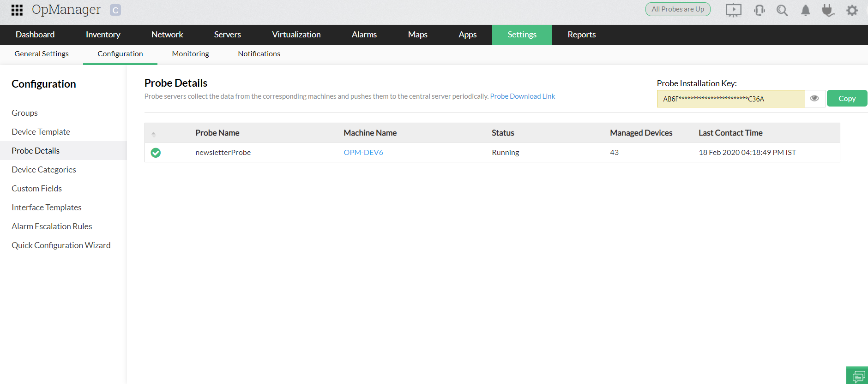This screenshot has width=868, height=386.
Task: Click the Status column header
Action: coord(503,133)
